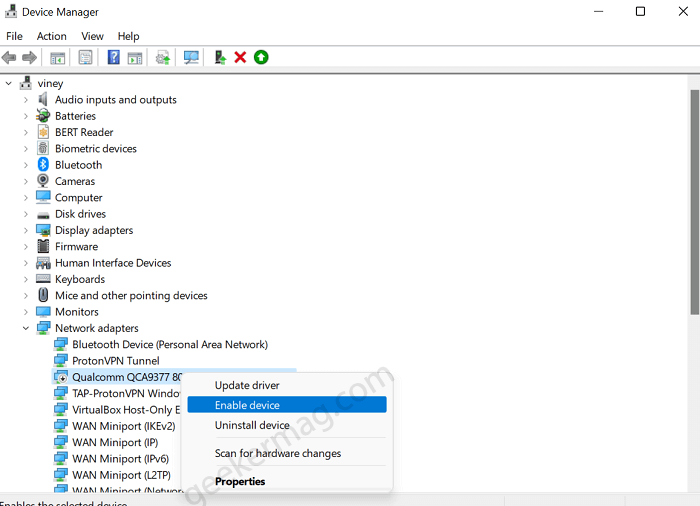Open the Properties sheet toolbar icon
The width and height of the screenshot is (700, 506).
pos(85,58)
